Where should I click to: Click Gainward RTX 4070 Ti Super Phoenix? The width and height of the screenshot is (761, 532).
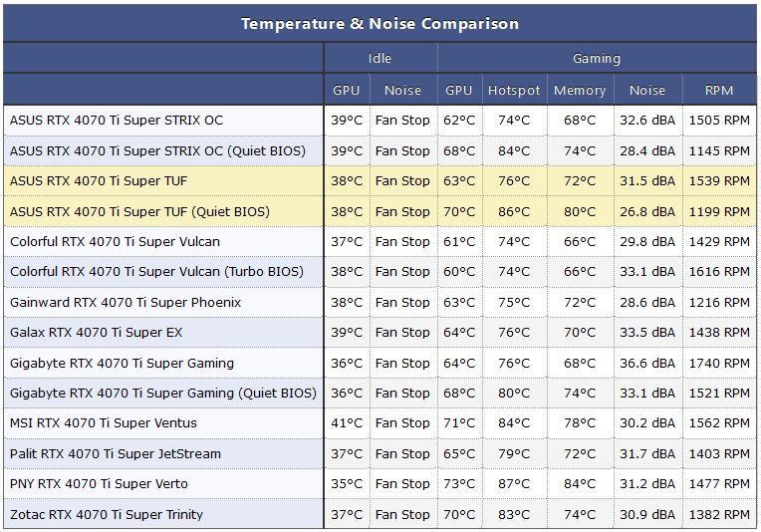(x=126, y=302)
